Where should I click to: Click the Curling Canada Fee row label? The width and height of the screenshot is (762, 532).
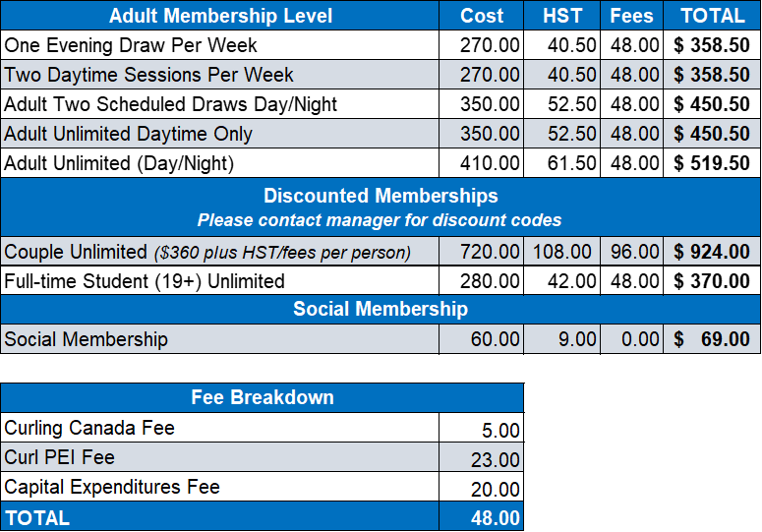pyautogui.click(x=88, y=428)
